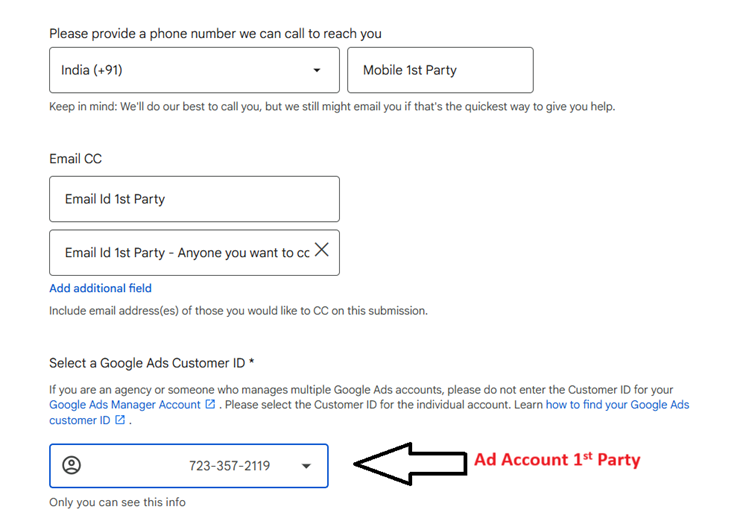Click the first Email CC input field
Viewport: 752px width, 527px height.
click(x=194, y=199)
